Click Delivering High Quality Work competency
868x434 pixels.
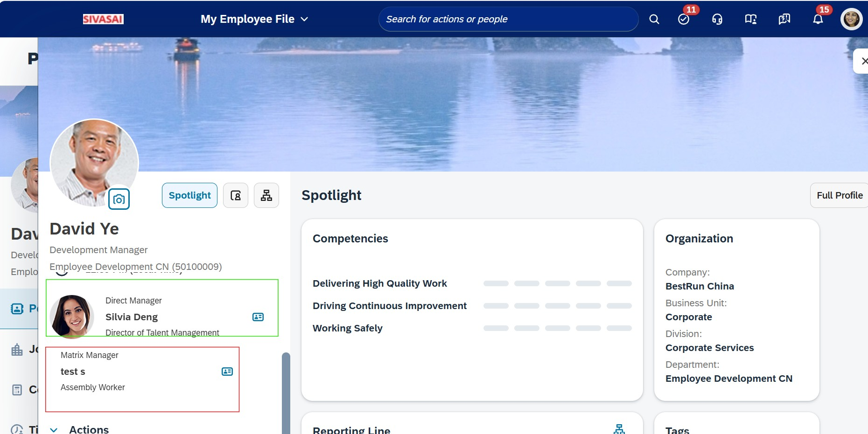point(380,283)
